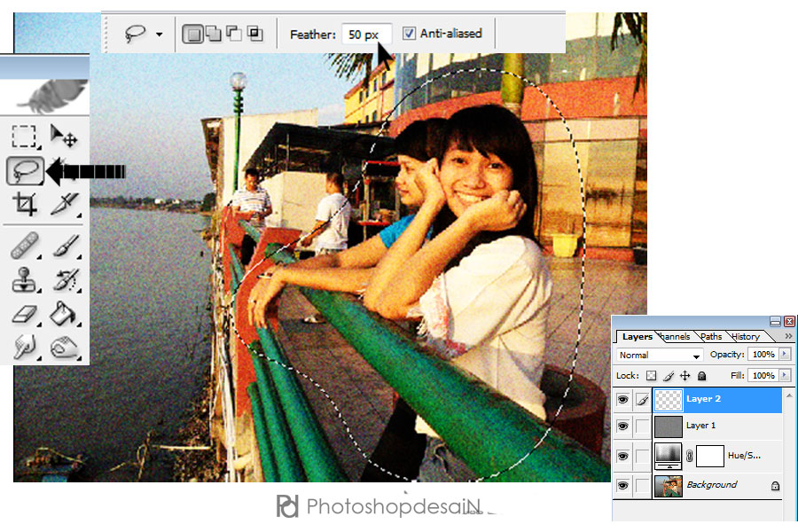Click the Feather value input field

(x=364, y=35)
